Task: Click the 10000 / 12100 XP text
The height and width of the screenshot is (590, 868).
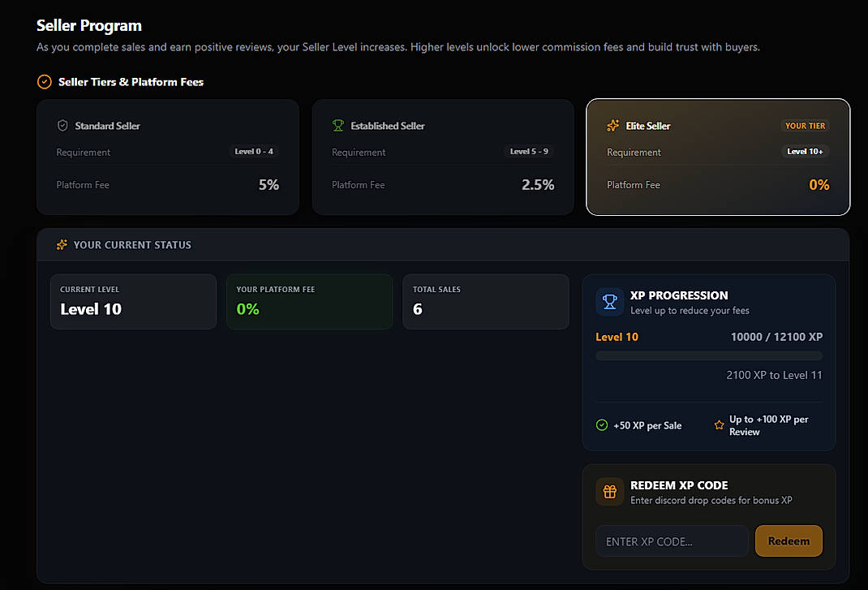Action: click(x=776, y=337)
